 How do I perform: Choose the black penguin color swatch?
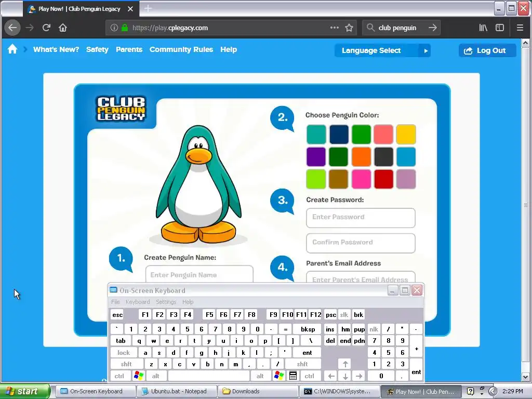point(383,156)
